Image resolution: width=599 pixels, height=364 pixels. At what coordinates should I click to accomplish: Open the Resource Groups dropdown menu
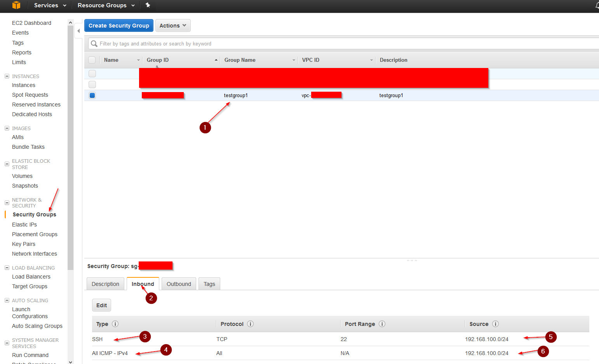106,5
